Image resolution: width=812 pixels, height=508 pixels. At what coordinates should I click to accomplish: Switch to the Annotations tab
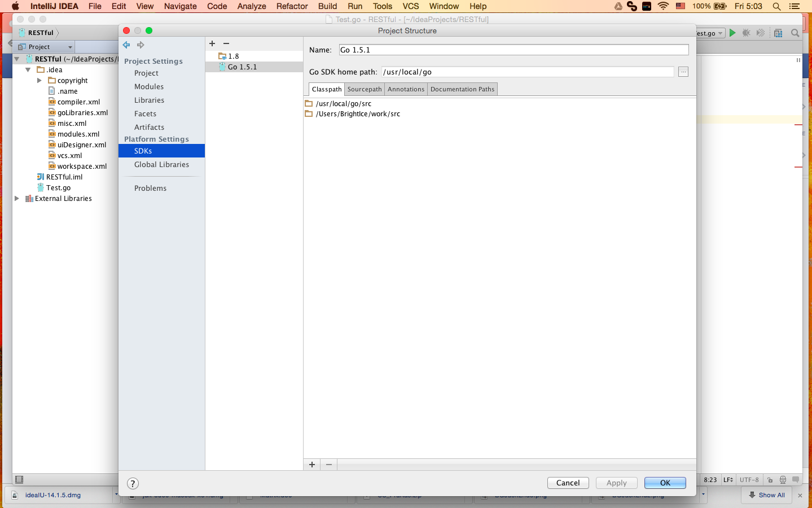[x=406, y=89]
